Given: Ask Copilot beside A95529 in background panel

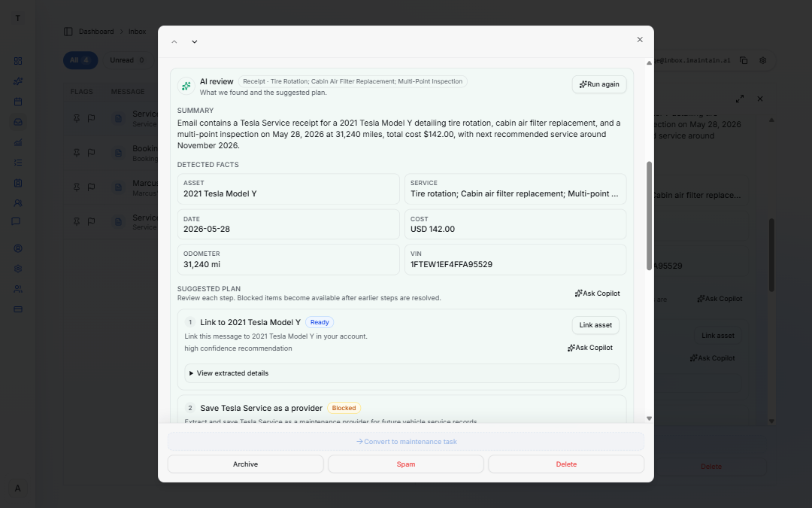Looking at the screenshot, I should coord(720,299).
